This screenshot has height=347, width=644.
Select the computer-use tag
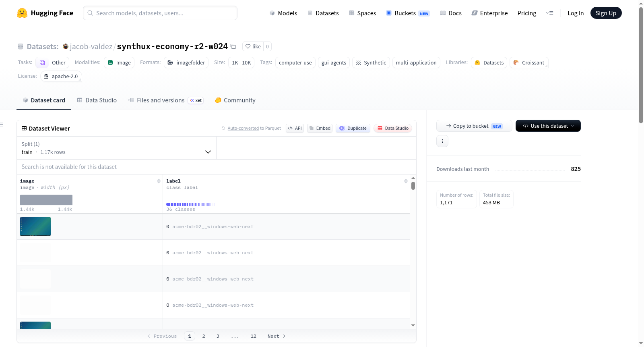click(295, 62)
